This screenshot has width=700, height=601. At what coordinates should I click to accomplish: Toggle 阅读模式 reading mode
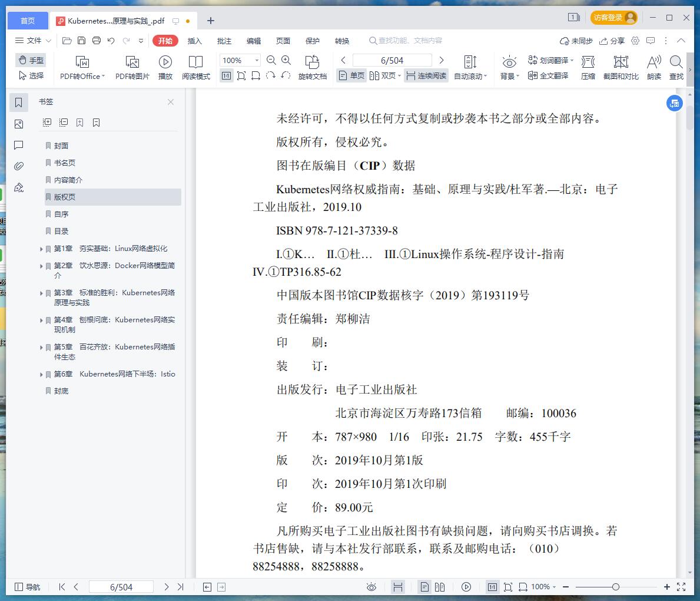coord(195,68)
